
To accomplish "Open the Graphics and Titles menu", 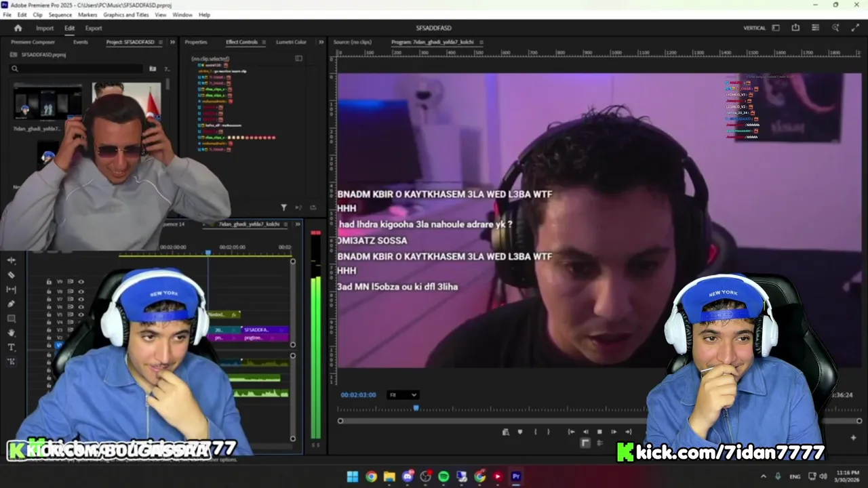I will (x=125, y=14).
